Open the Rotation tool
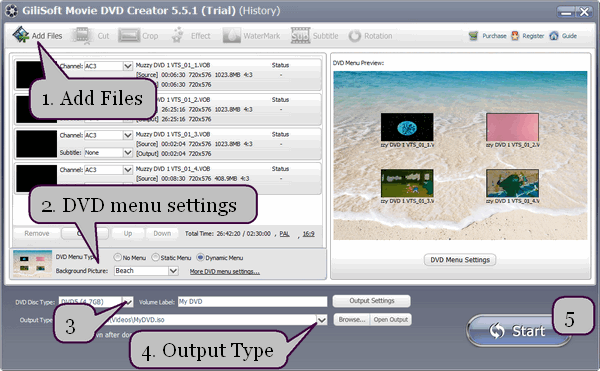Screen dimensions: 600x371 (370, 36)
